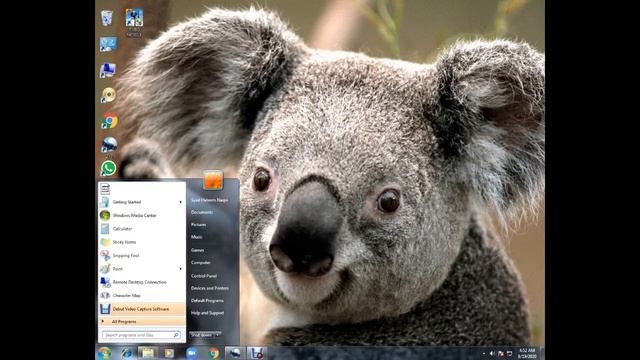Screen dimensions: 640x360
Task: Launch Character Map from its label
Action: [x=126, y=296]
